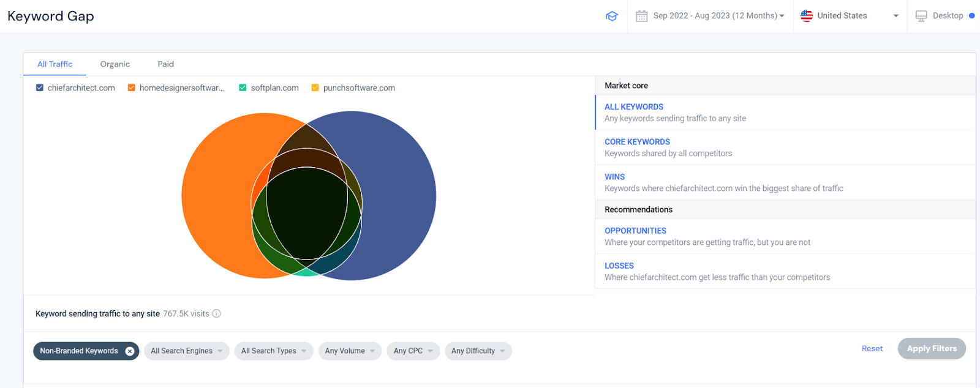Click the desktop monitor device icon
This screenshot has height=388, width=980.
coord(921,16)
